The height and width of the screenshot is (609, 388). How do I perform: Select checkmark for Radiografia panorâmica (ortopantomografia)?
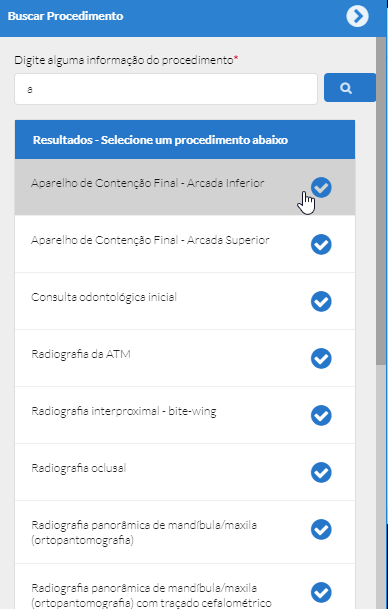pyautogui.click(x=321, y=529)
